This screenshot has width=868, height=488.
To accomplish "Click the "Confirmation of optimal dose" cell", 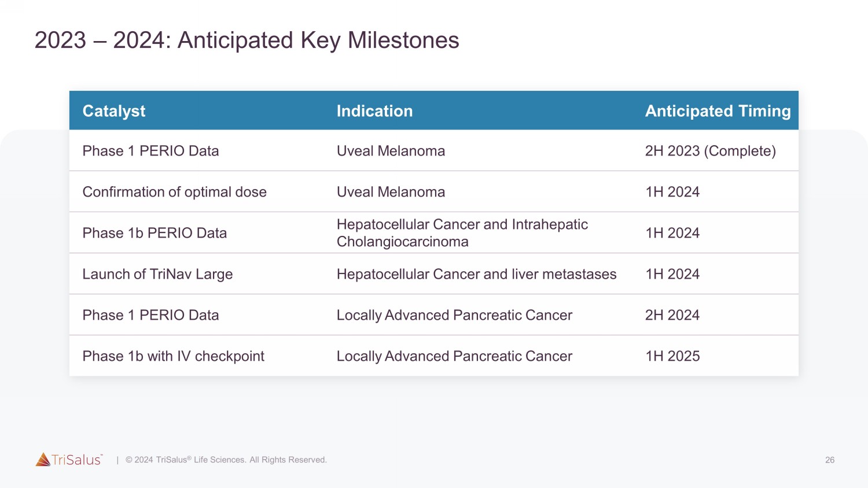I will [174, 192].
